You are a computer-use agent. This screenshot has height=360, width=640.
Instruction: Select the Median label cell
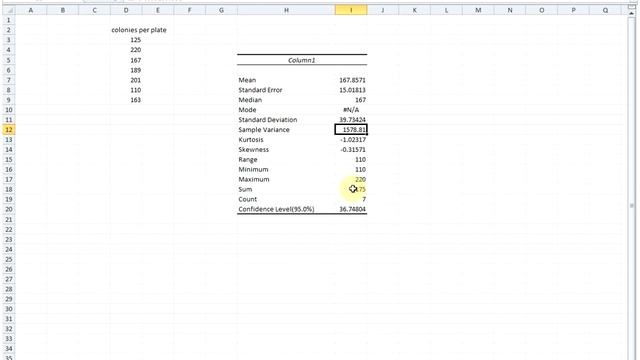pyautogui.click(x=286, y=100)
